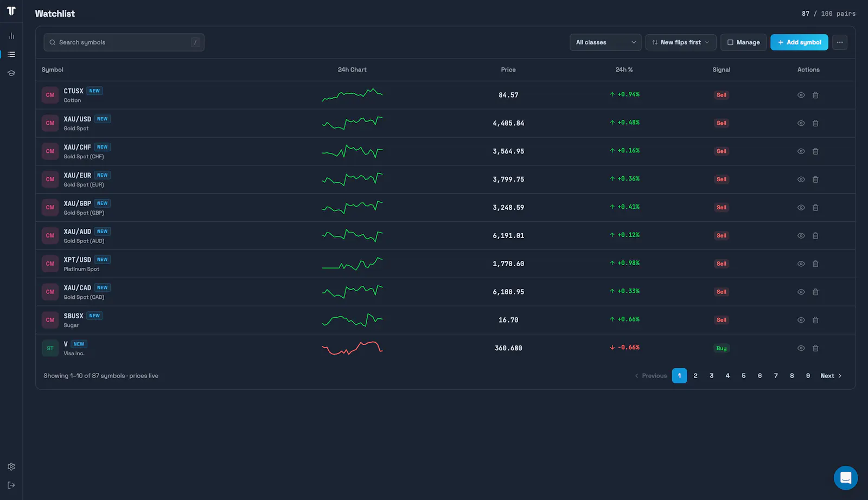Toggle visibility eye for XAU/USD
868x500 pixels.
click(x=801, y=123)
